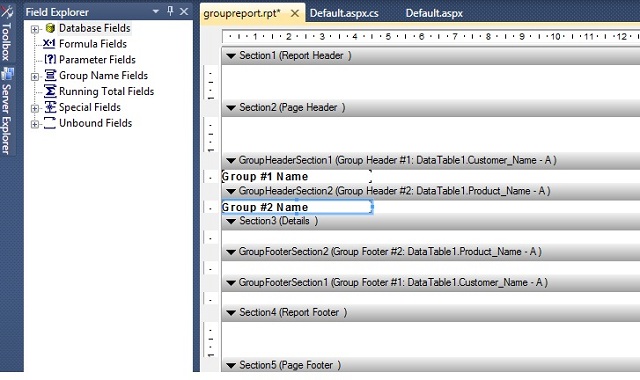Open Field Explorer window position dropdown
The width and height of the screenshot is (640, 380).
(x=156, y=12)
